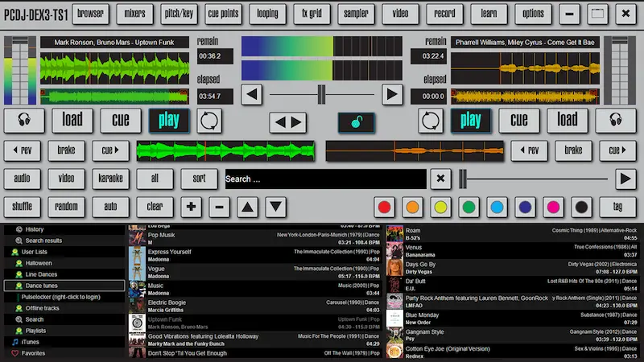
Task: Open the sort options
Action: point(199,179)
